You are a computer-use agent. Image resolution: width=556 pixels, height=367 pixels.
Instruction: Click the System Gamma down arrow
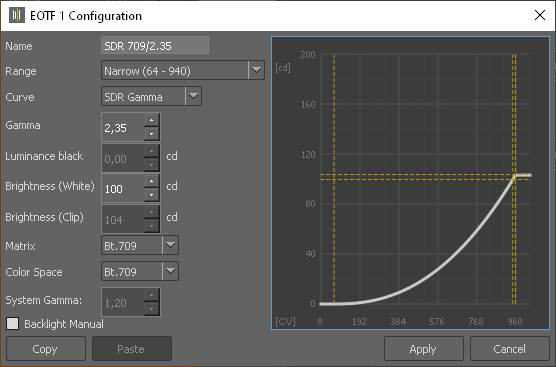(152, 309)
